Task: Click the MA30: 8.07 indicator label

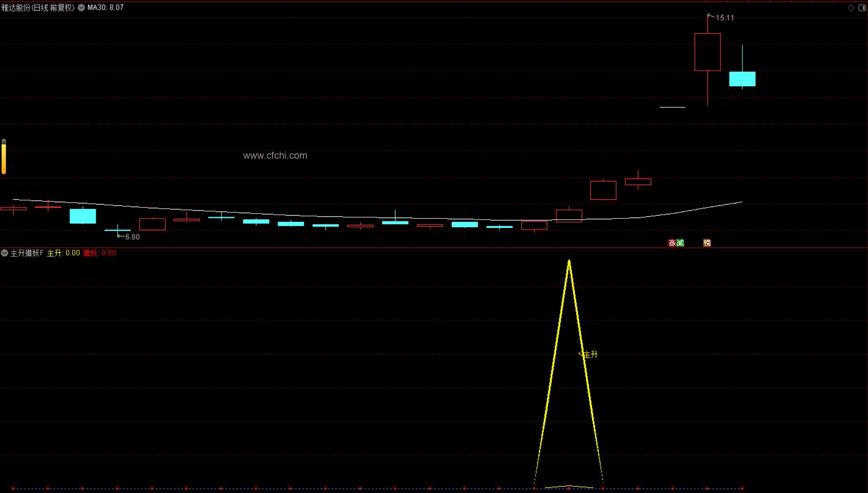Action: coord(105,7)
